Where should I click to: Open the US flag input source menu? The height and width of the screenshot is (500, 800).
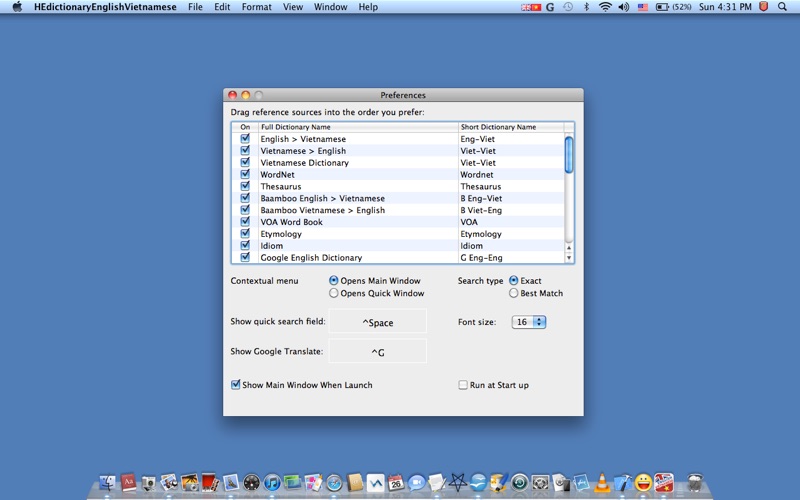[643, 7]
